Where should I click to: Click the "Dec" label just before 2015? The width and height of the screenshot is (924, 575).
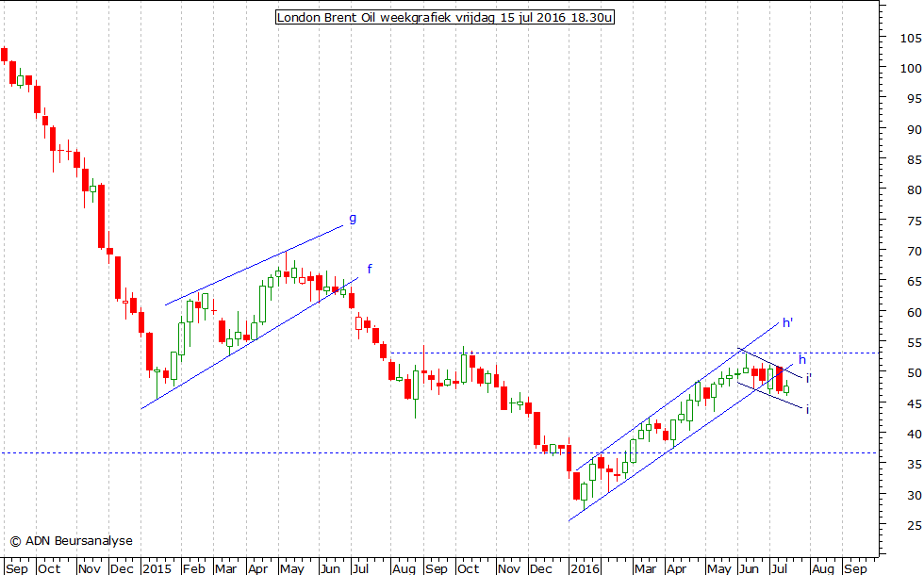[122, 568]
